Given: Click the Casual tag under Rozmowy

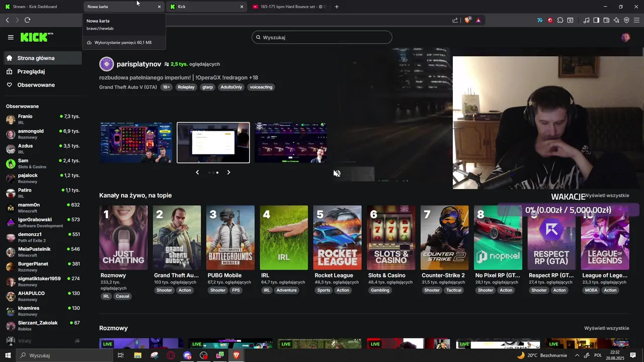Looking at the screenshot, I should [x=122, y=296].
